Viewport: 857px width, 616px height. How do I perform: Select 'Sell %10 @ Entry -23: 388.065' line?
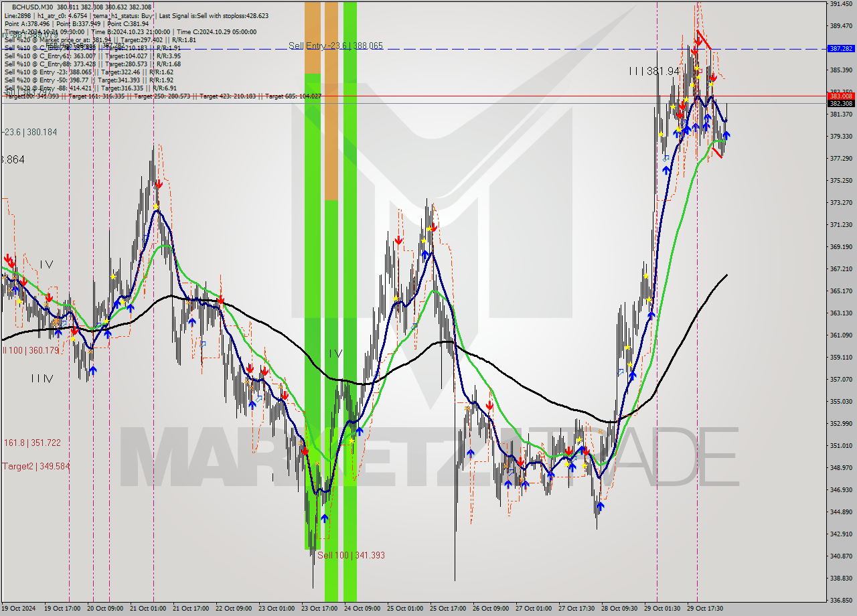(88, 72)
